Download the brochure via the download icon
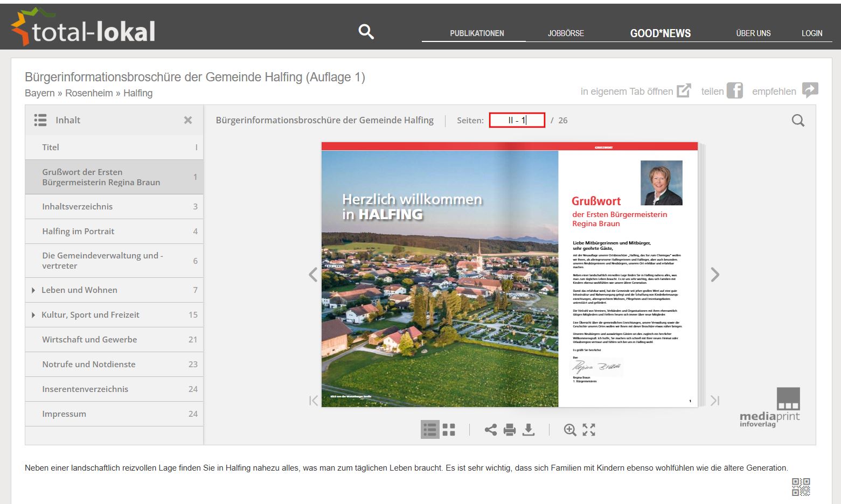 point(529,430)
